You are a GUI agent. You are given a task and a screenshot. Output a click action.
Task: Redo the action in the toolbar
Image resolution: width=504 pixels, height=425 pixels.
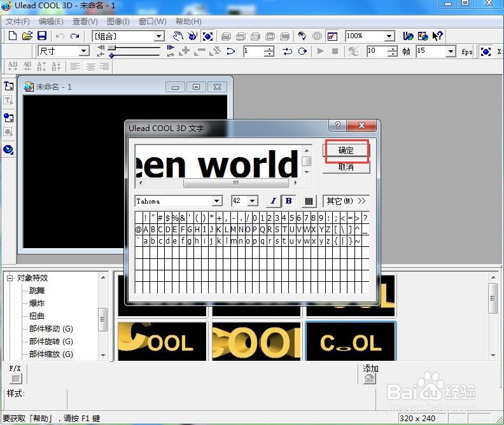pos(74,36)
